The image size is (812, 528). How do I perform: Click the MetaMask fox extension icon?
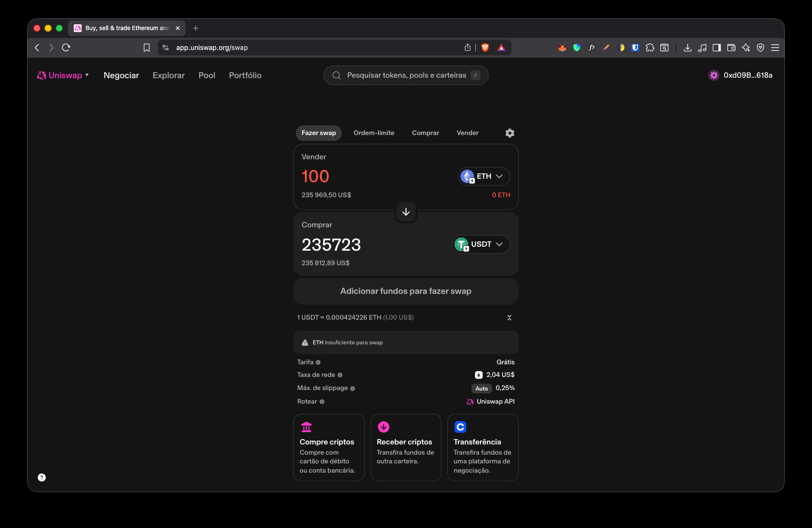[x=562, y=48]
